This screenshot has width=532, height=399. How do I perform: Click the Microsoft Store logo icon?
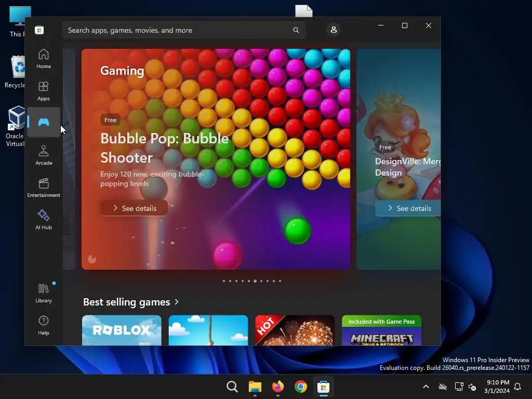point(39,30)
